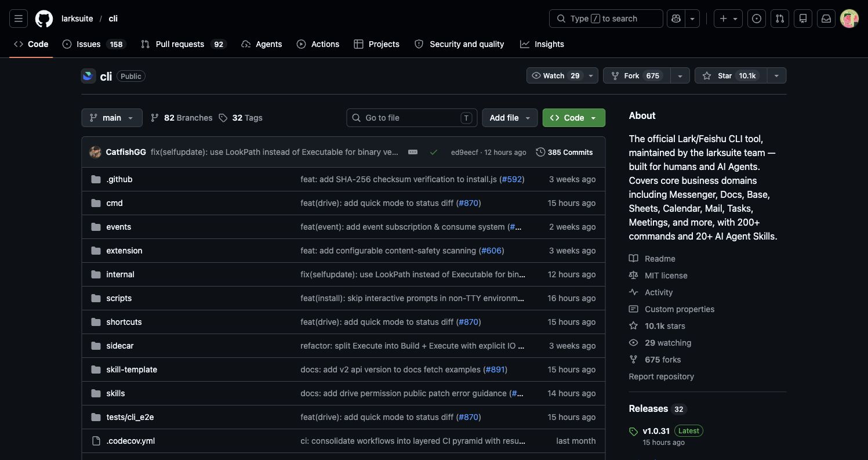Open the v1.0.31 latest release

point(656,431)
